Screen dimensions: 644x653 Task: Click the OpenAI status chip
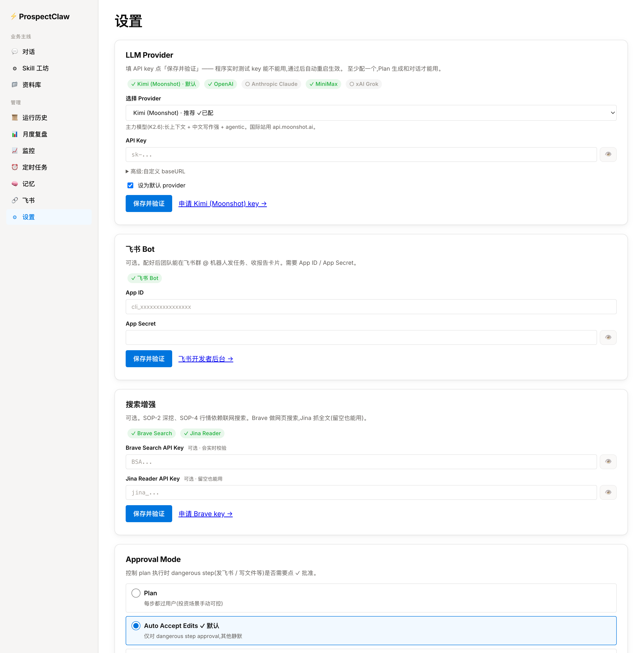click(220, 84)
